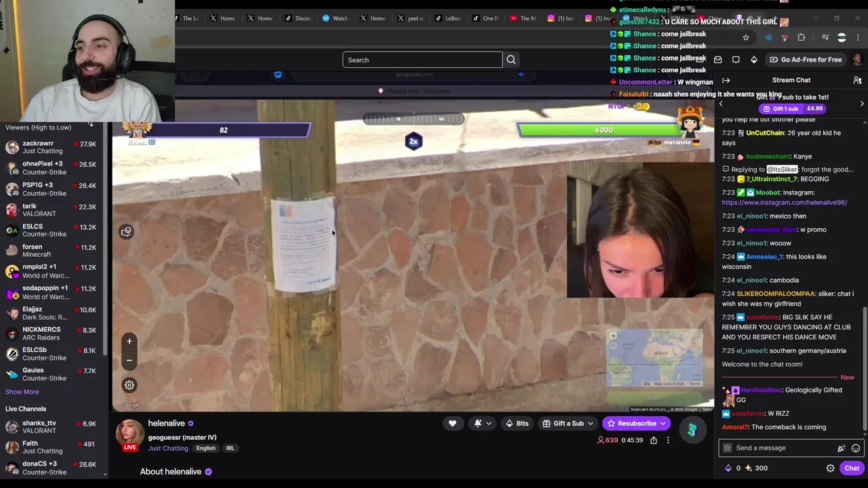
Task: Share the stream via share icon
Action: [x=654, y=441]
